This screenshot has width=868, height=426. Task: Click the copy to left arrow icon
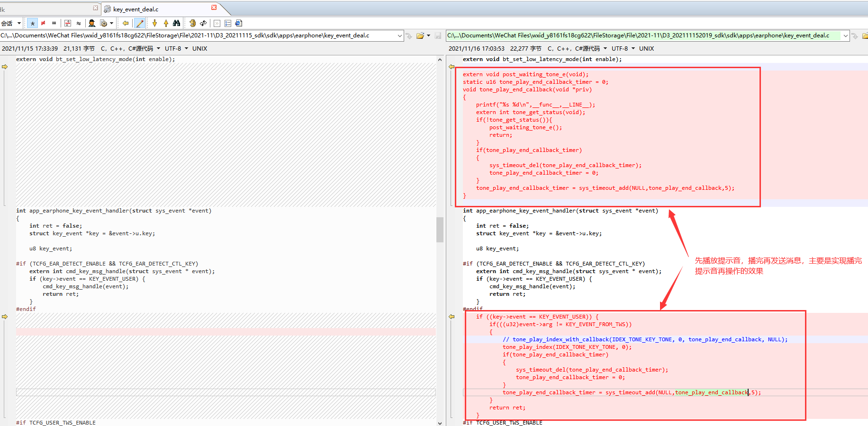(126, 23)
